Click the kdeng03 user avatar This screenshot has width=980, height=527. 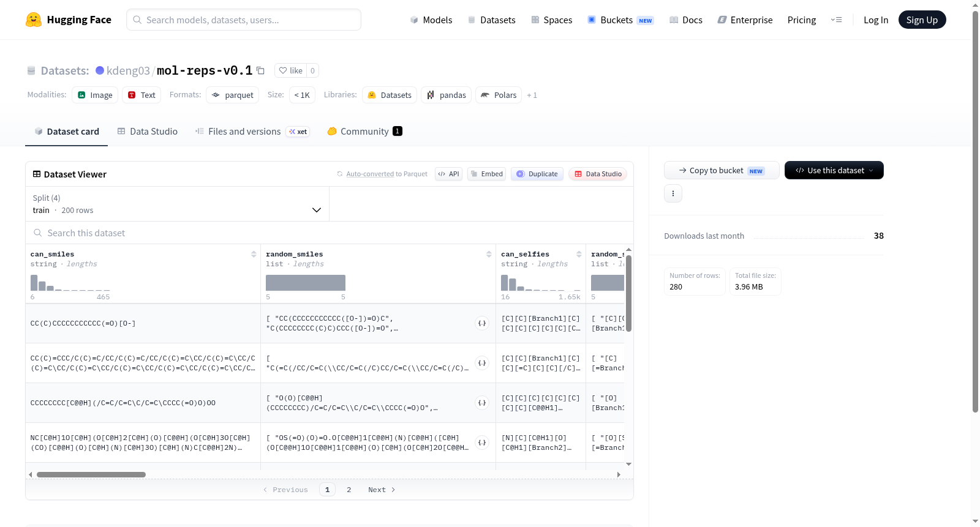pyautogui.click(x=100, y=70)
